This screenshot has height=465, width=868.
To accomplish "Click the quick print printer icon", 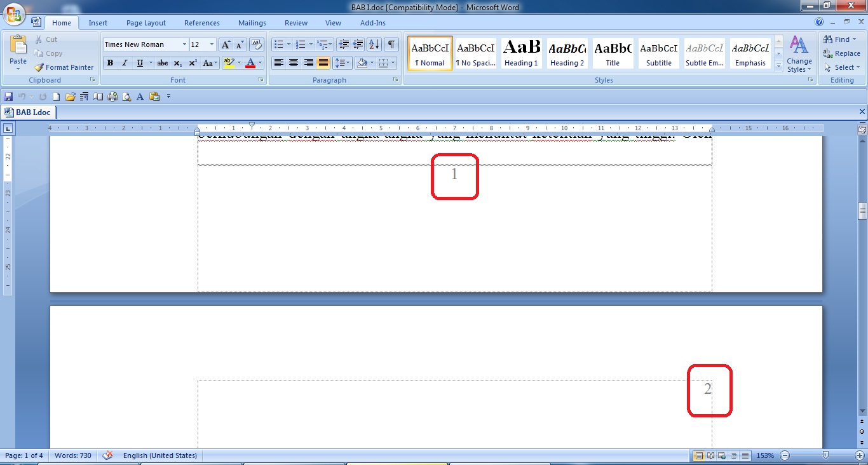I will pyautogui.click(x=112, y=97).
